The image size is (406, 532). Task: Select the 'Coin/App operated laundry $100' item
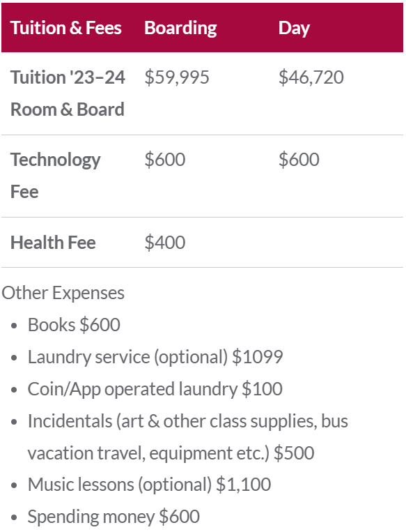pyautogui.click(x=155, y=389)
